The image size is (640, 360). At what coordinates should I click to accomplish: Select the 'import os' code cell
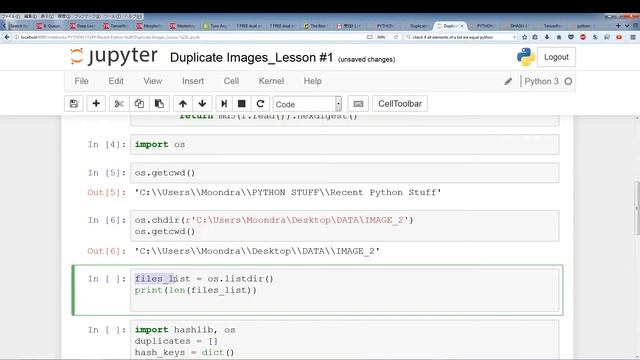coord(344,144)
